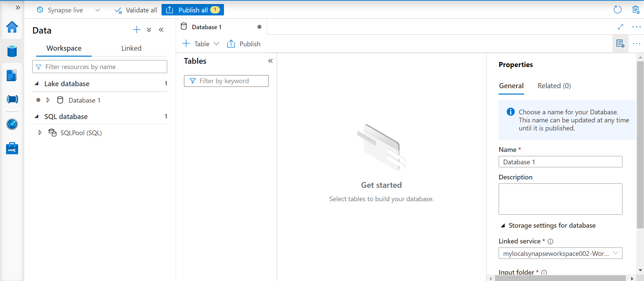Expand the Database 1 tree node

pos(48,100)
